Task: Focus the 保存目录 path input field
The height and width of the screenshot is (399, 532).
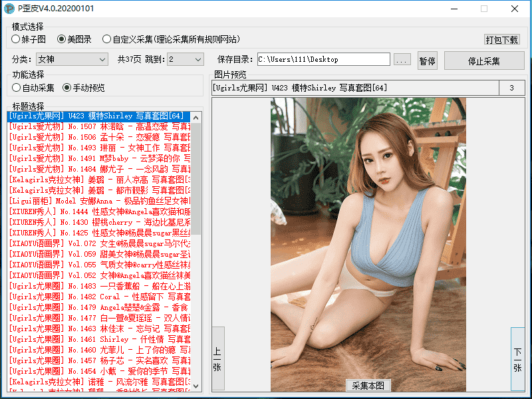Action: 324,59
